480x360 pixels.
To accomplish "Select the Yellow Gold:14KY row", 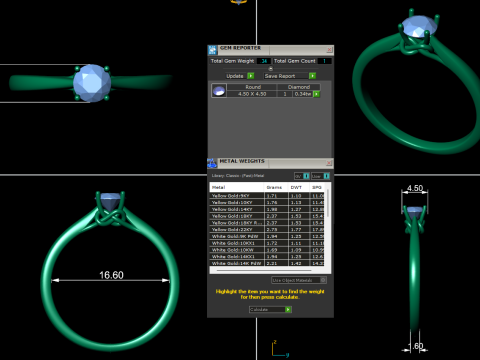I will pos(267,209).
